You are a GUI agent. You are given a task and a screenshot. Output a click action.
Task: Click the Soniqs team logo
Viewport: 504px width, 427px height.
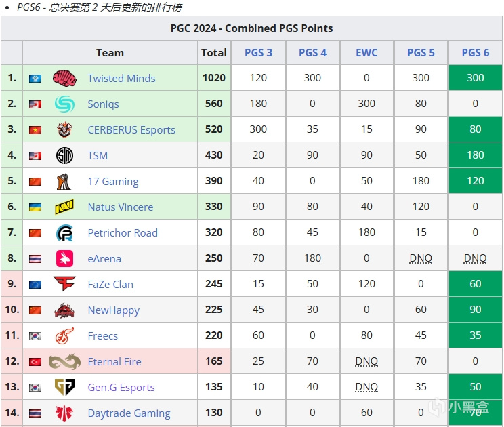tap(64, 104)
